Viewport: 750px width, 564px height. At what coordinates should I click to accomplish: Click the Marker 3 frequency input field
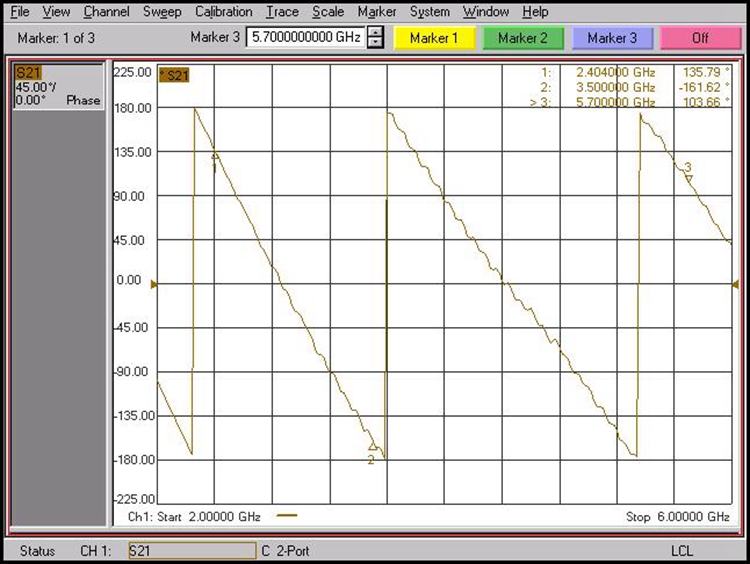pyautogui.click(x=305, y=38)
